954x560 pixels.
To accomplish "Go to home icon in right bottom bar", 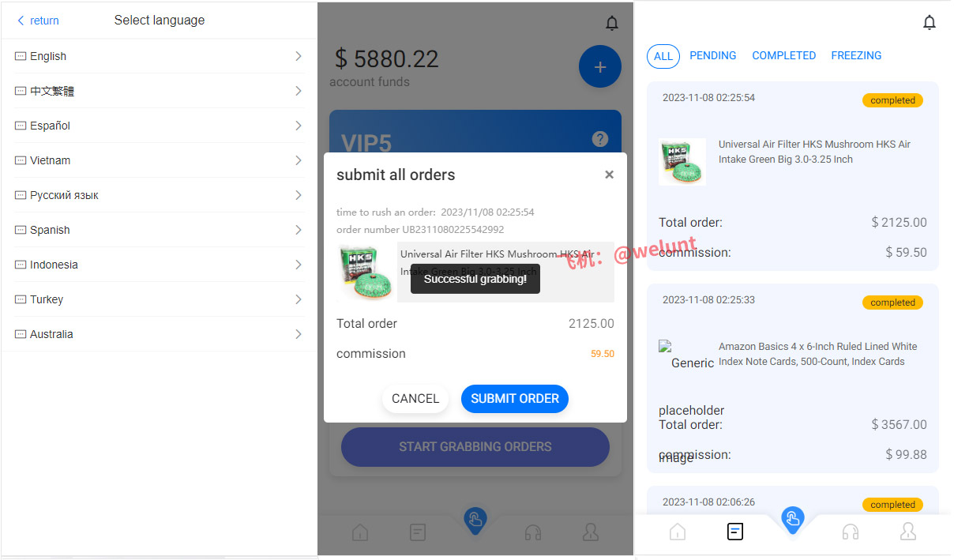I will tap(678, 532).
